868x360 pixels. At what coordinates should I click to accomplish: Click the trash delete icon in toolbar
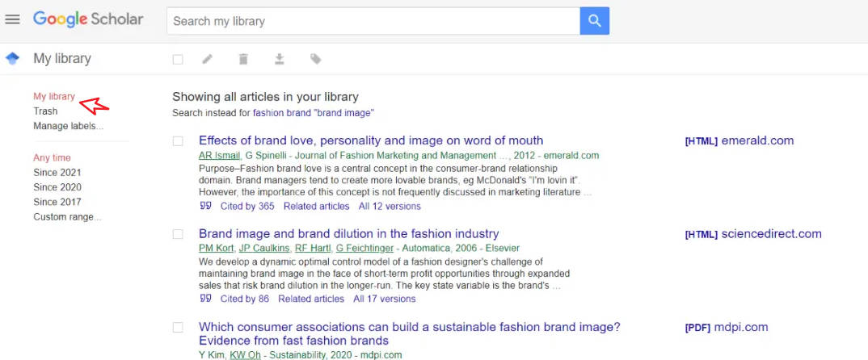coord(243,59)
